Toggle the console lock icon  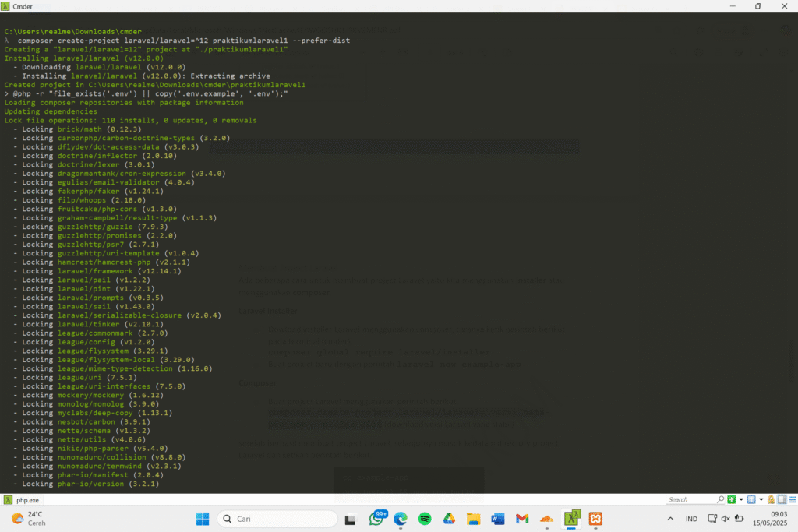(770, 499)
